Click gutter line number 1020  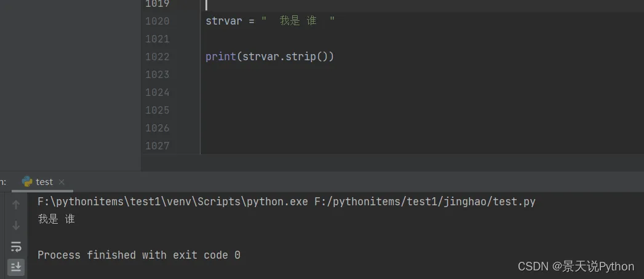157,21
